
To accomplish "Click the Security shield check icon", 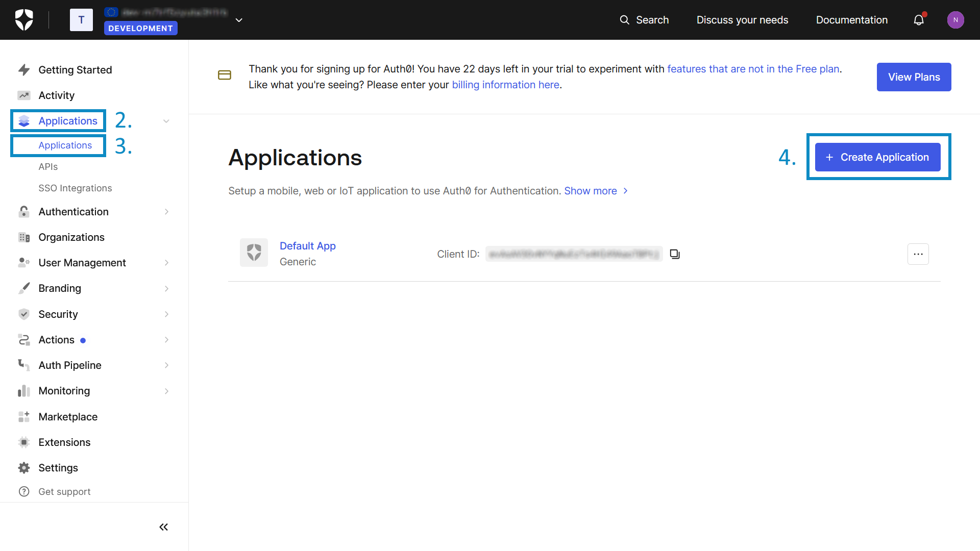I will (24, 314).
